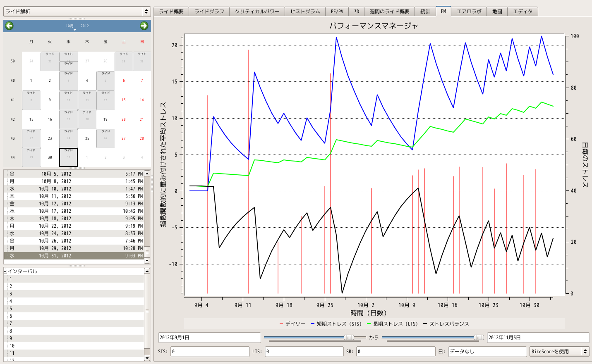592x364 pixels.
Task: Select the ride on 10月 17, 2012
Action: coord(74,211)
